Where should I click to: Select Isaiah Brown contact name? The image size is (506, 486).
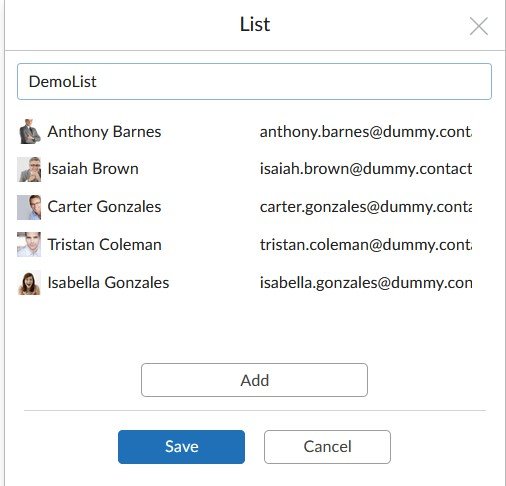point(93,169)
